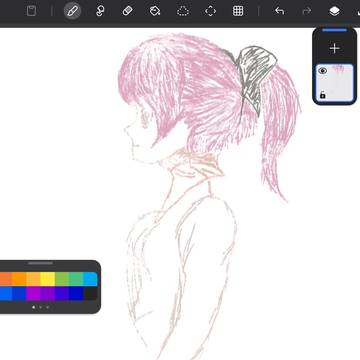Add a new layer with plus button
This screenshot has height=360, width=360.
(334, 48)
